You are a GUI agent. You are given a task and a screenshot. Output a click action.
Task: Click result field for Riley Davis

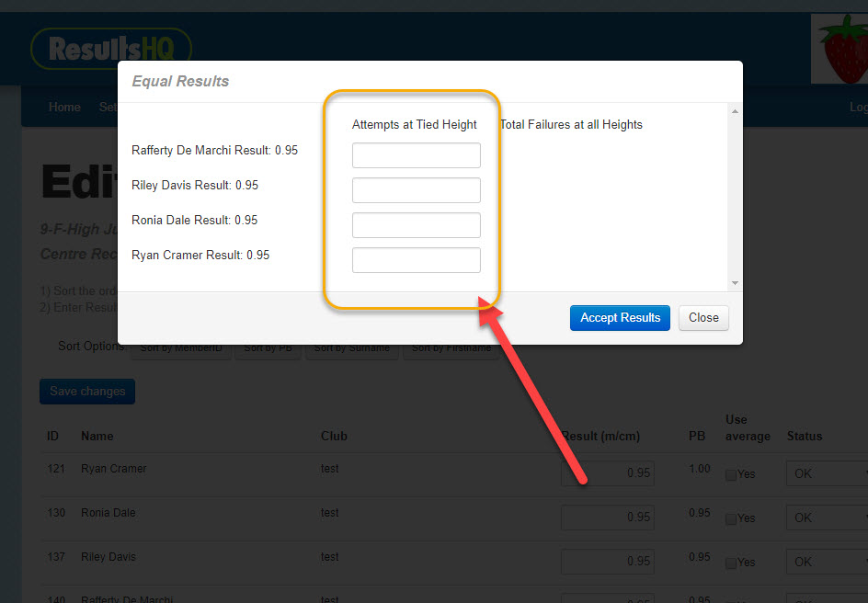pos(608,562)
